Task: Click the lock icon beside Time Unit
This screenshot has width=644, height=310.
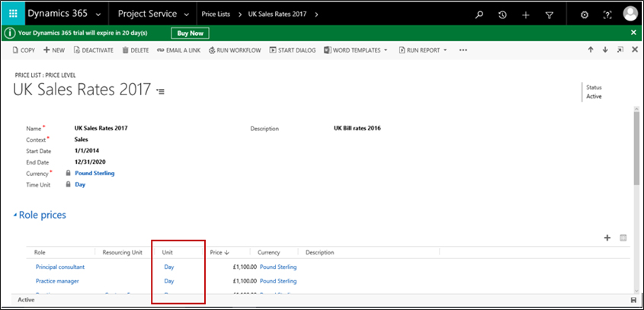Action: [x=68, y=185]
